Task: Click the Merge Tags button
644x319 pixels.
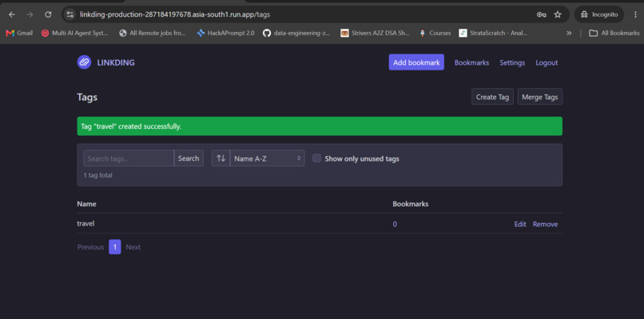Action: pos(539,97)
